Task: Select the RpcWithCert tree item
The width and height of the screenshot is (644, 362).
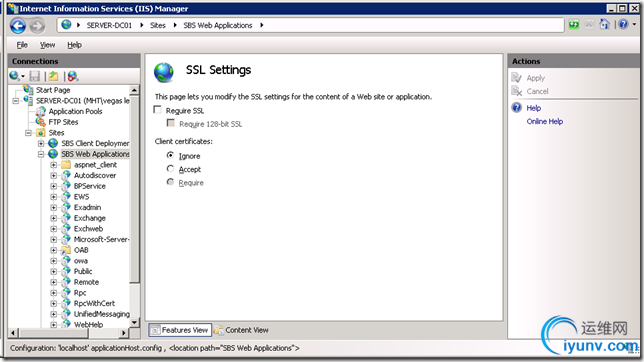Action: coord(94,303)
